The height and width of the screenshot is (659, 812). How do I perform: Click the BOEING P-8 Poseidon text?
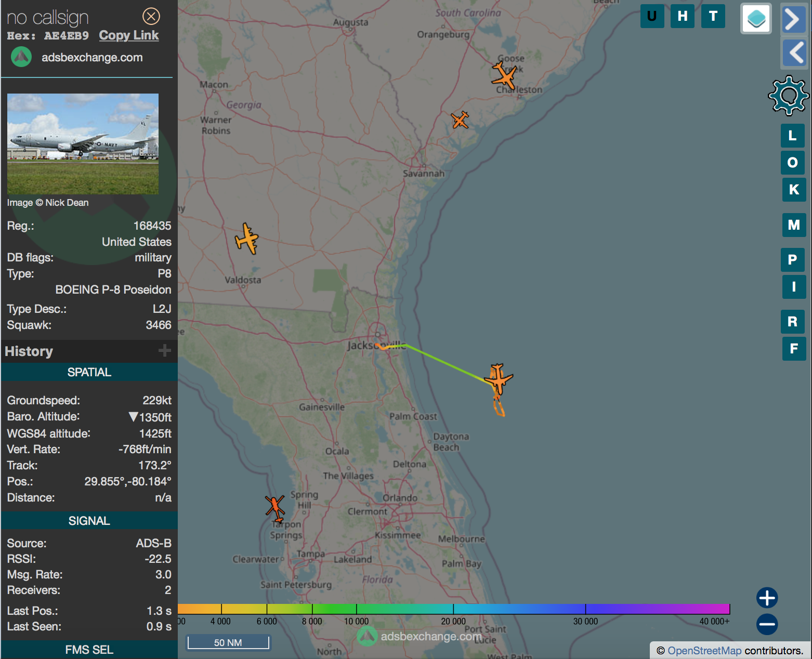pyautogui.click(x=113, y=289)
